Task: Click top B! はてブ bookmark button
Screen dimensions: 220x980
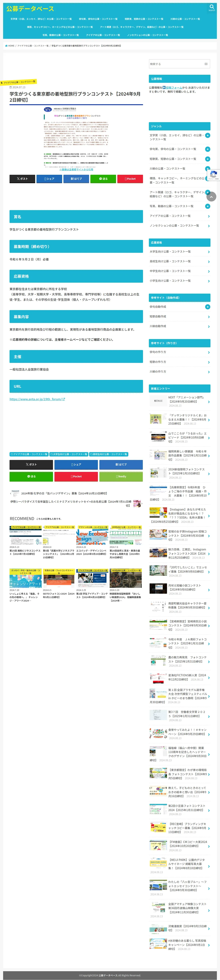Action: click(76, 178)
